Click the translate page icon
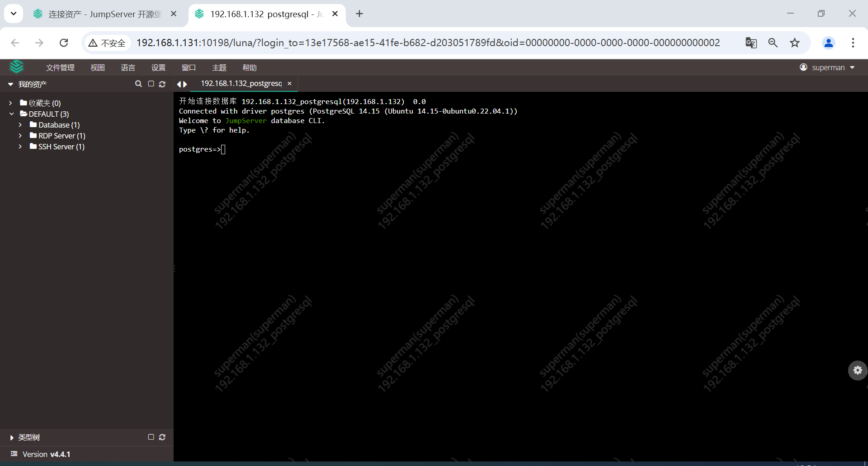868x466 pixels. pyautogui.click(x=751, y=43)
